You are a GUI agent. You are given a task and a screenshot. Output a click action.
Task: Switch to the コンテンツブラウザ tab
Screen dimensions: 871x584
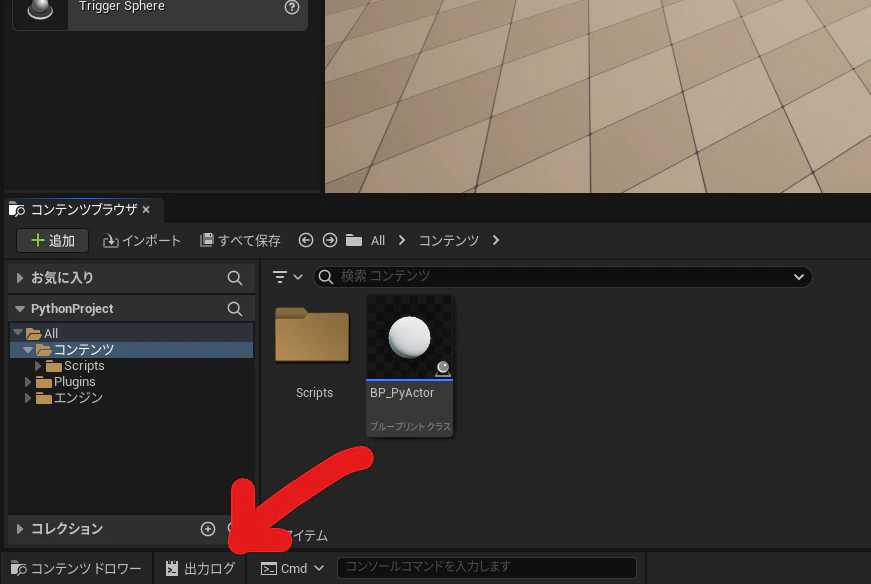[83, 209]
